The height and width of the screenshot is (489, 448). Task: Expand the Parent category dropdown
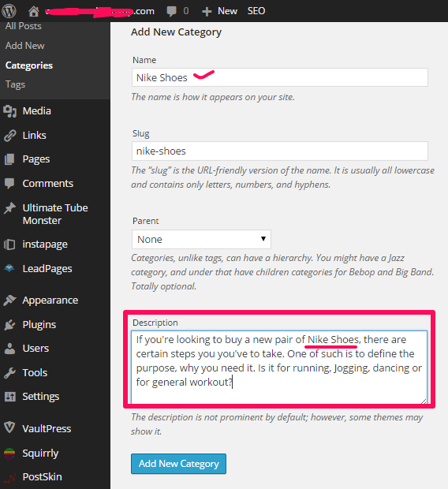[x=201, y=239]
